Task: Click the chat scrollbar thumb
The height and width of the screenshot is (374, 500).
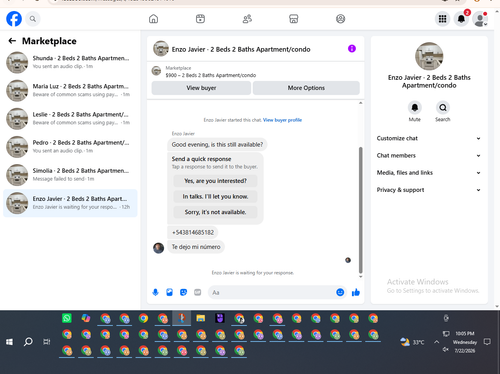Action: (x=360, y=210)
